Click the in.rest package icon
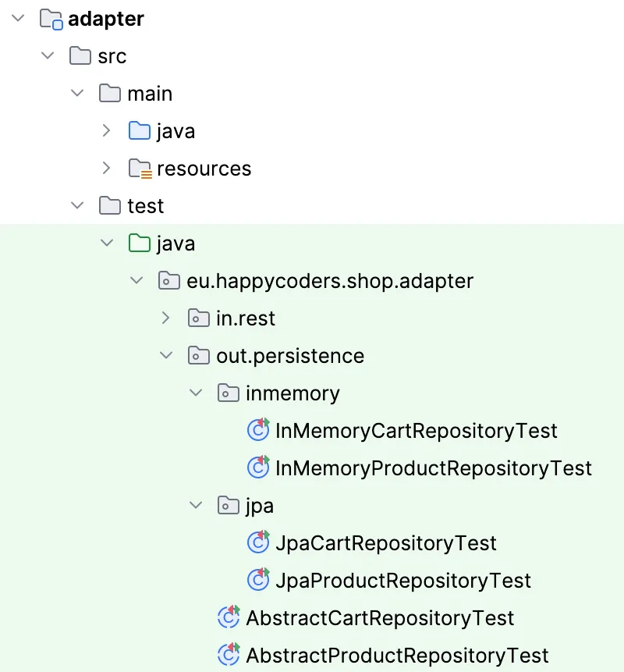The width and height of the screenshot is (624, 672). 198,318
